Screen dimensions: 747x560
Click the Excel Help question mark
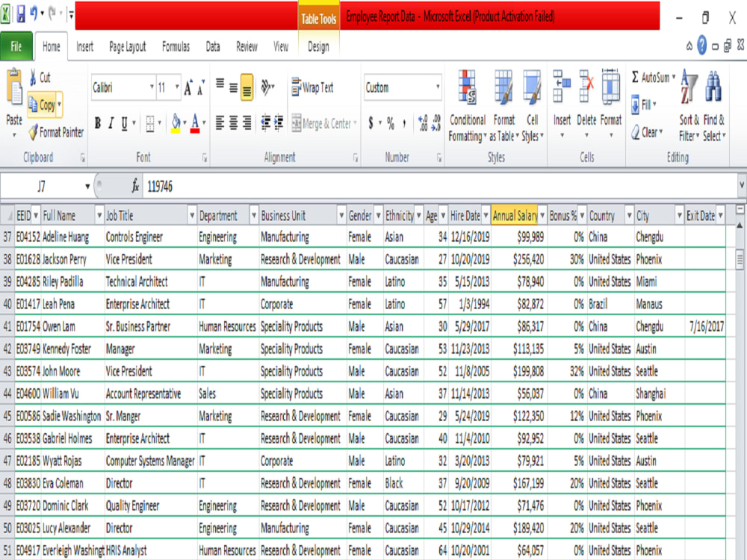pos(701,46)
